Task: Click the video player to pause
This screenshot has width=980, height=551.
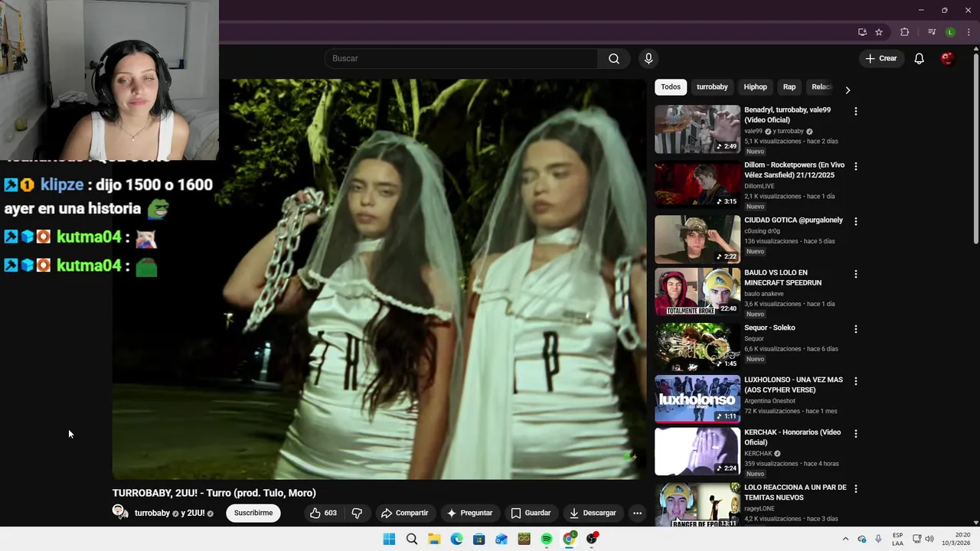Action: pyautogui.click(x=379, y=279)
